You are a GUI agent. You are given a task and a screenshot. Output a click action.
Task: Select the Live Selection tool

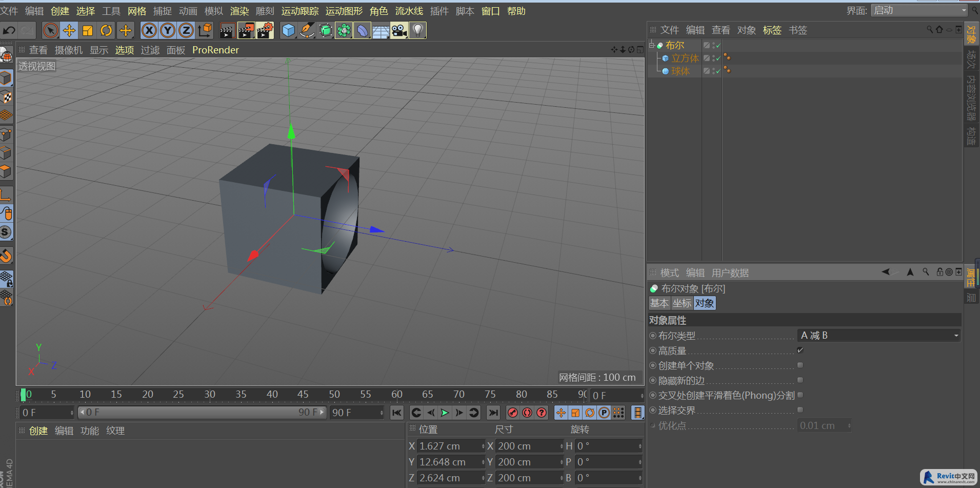pyautogui.click(x=50, y=30)
